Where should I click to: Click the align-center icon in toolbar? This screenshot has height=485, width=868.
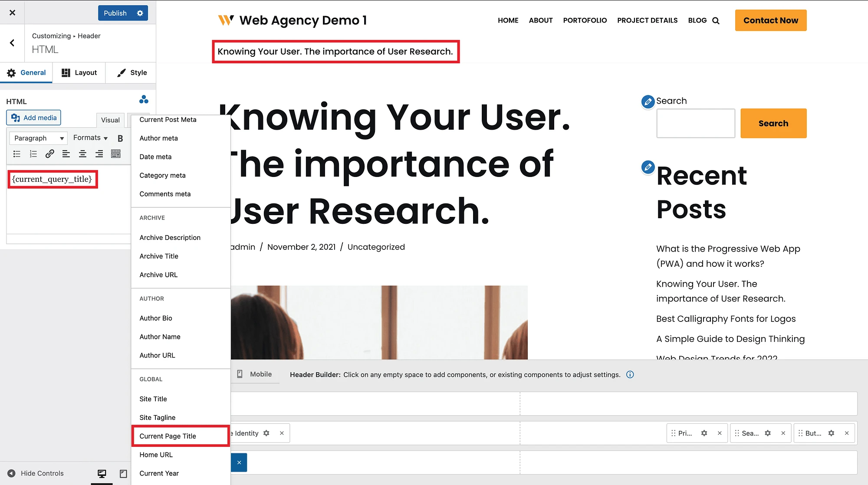point(82,154)
